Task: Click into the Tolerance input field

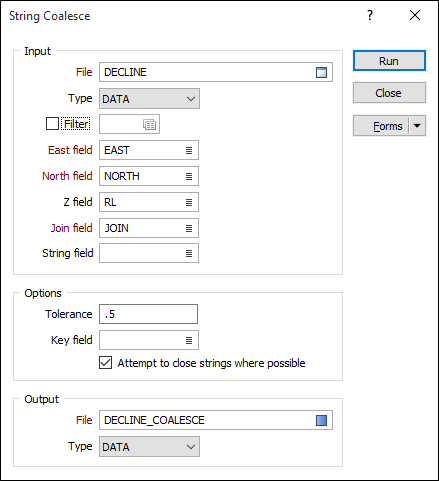Action: coord(148,314)
